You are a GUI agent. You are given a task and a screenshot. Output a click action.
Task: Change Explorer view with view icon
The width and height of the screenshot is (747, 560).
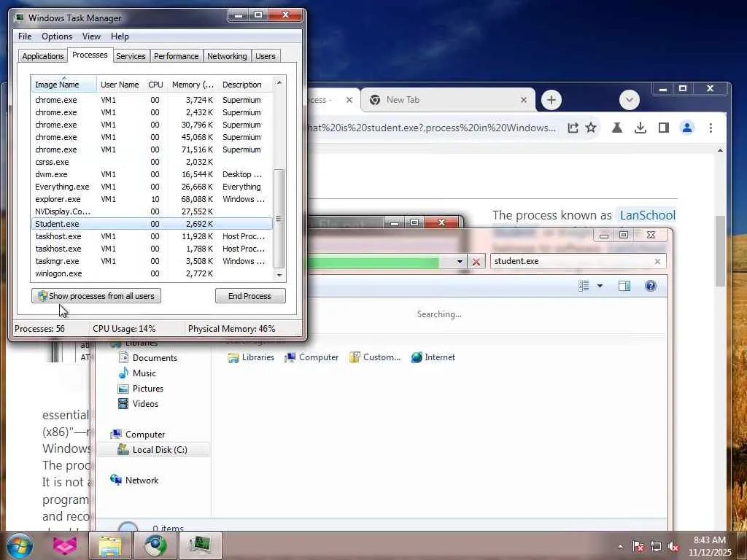click(x=584, y=286)
